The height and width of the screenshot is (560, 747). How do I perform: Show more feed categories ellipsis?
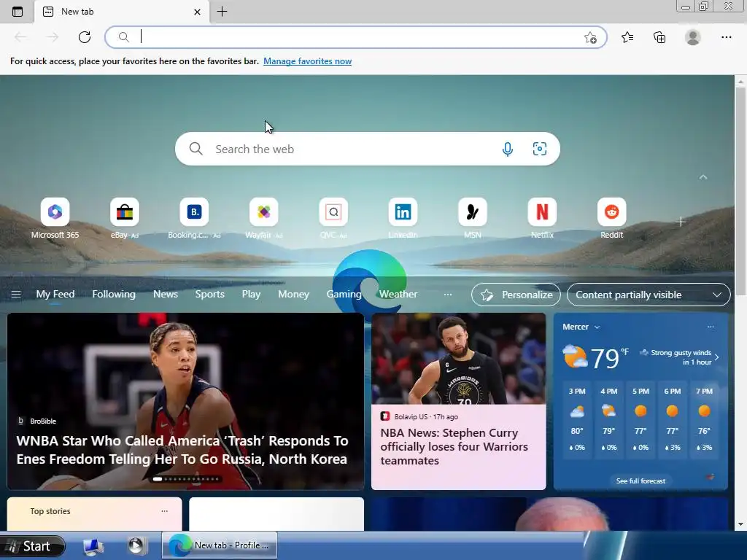448,295
